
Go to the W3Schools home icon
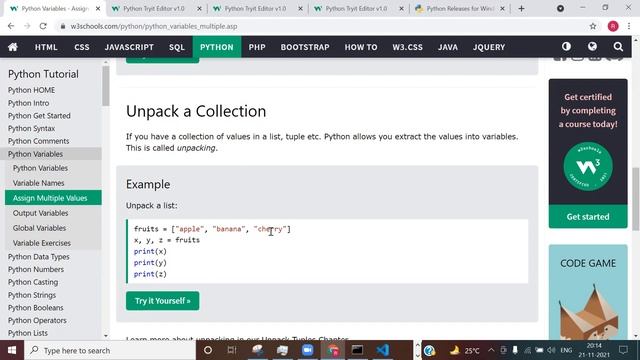coord(13,47)
